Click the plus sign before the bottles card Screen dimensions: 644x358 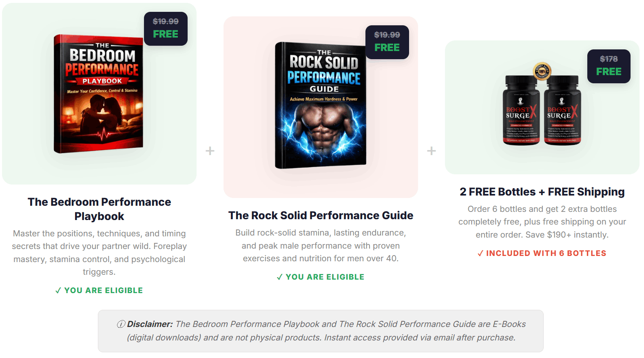tap(432, 151)
